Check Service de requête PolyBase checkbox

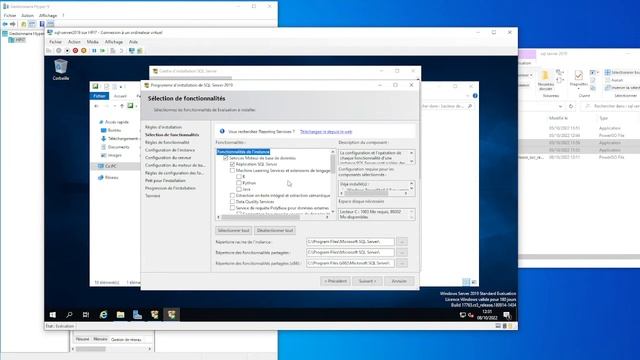[232, 208]
